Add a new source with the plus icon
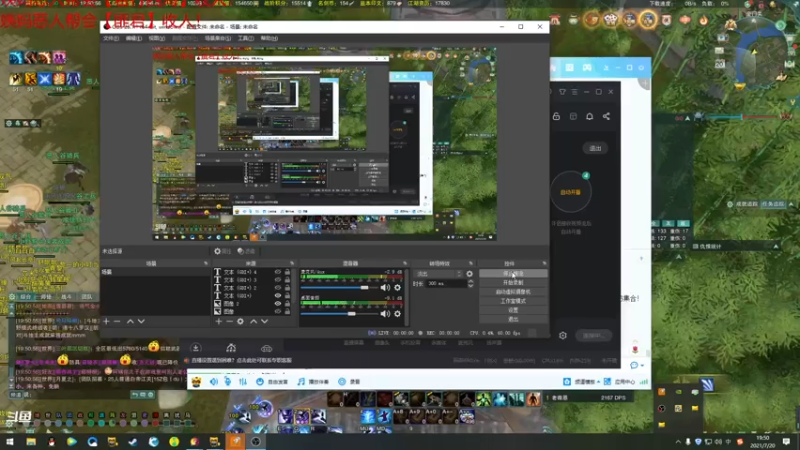Viewport: 800px width, 450px height. pos(218,321)
